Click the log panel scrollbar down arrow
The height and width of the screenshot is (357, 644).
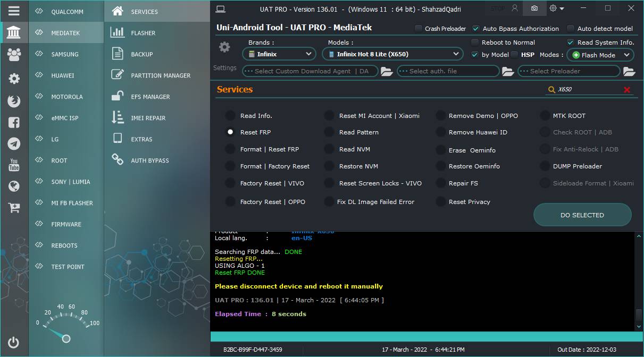(x=639, y=326)
